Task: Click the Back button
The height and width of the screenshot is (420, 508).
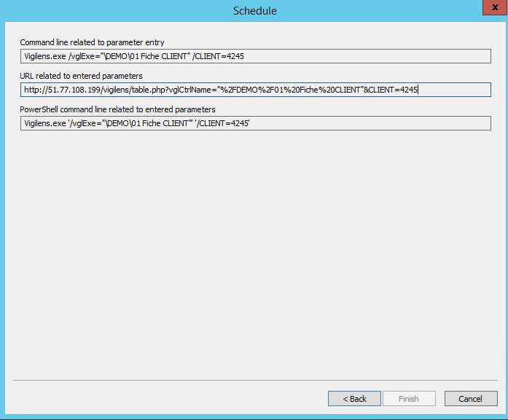Action: (354, 398)
